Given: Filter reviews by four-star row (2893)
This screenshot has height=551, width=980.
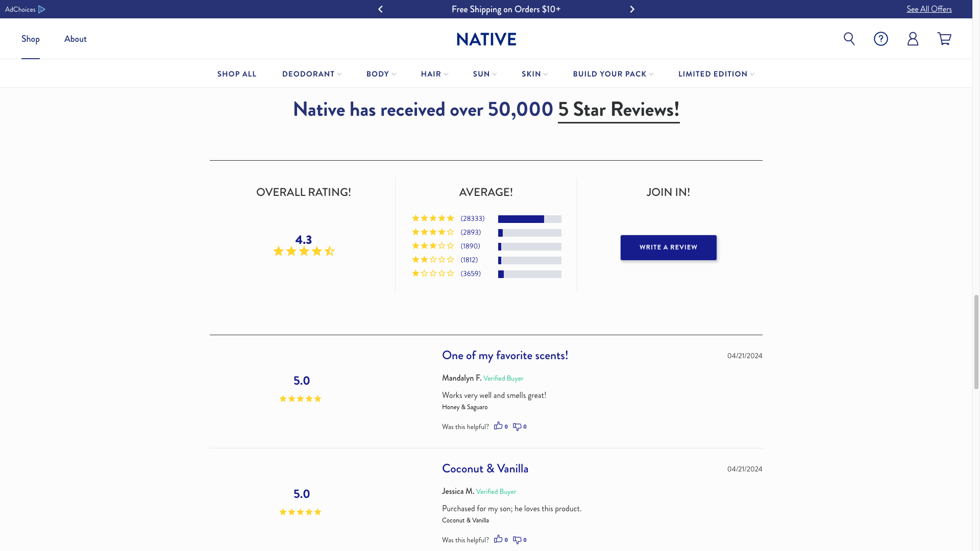Looking at the screenshot, I should point(486,232).
